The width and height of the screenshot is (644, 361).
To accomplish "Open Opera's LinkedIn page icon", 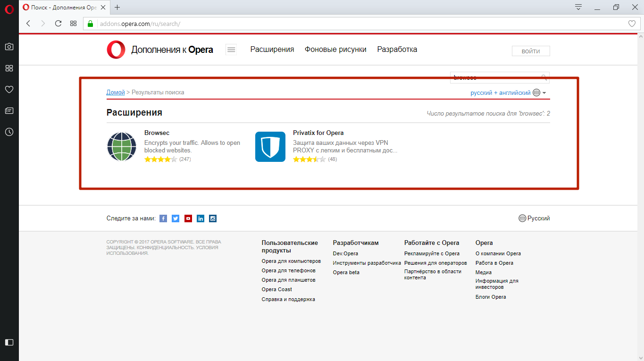I will pyautogui.click(x=201, y=218).
